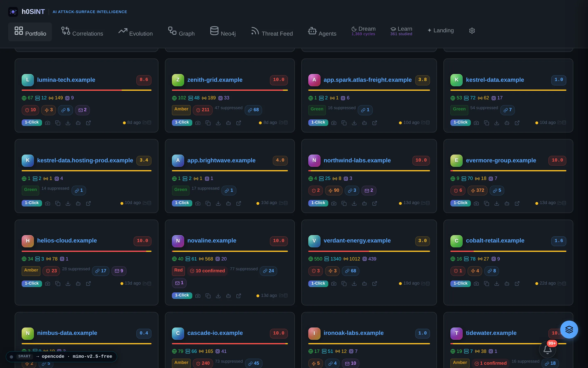Open lumina-tech.example in external link
588x368 pixels.
click(x=88, y=123)
